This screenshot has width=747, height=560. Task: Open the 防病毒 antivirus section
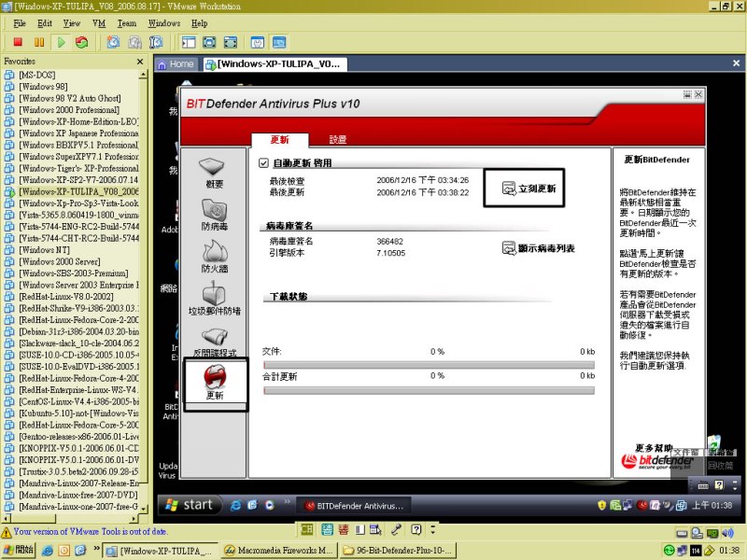[215, 215]
